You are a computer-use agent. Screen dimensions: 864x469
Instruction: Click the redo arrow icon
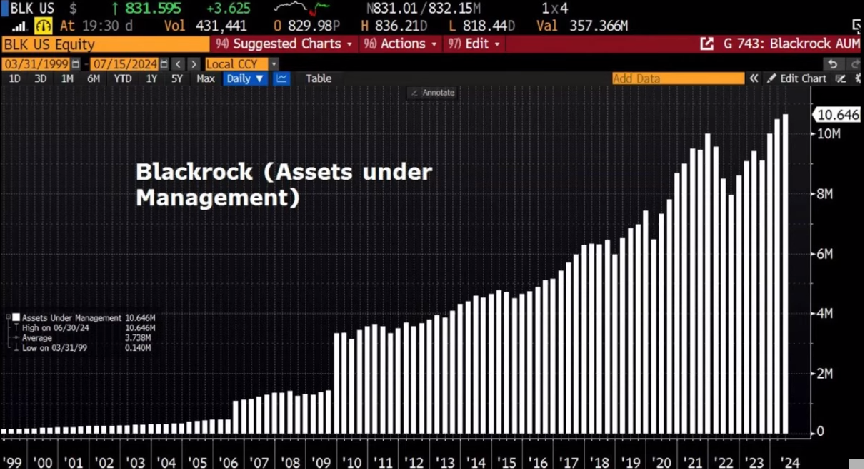[x=855, y=64]
